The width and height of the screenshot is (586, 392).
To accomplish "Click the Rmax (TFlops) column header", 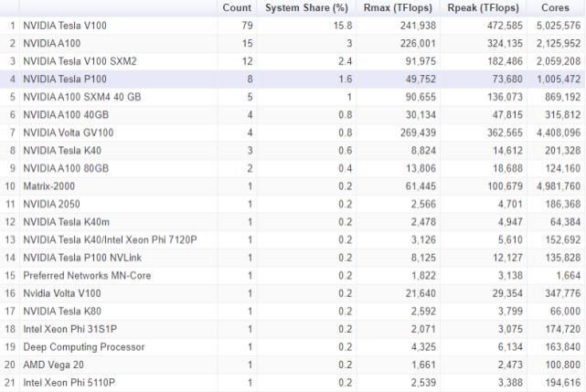I will point(398,8).
